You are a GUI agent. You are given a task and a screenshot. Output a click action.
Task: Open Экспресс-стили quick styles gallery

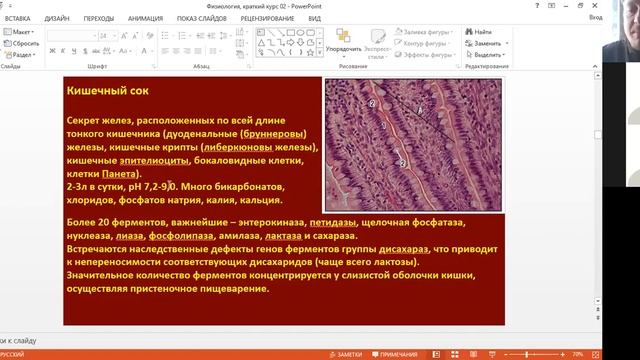tap(378, 44)
